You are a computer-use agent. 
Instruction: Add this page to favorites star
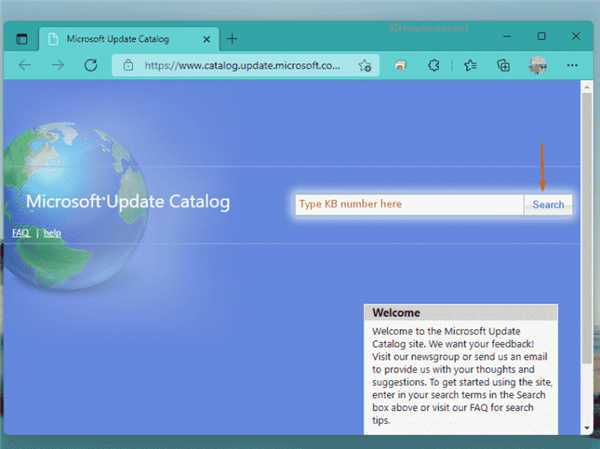click(x=365, y=65)
